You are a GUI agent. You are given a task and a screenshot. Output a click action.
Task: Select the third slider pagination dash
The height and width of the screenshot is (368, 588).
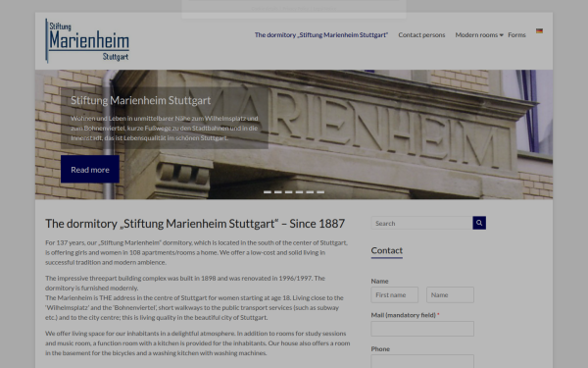[288, 192]
